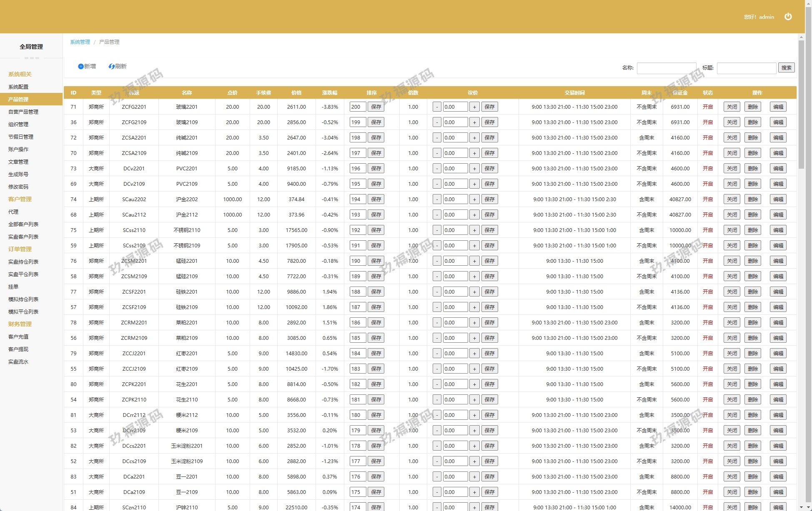Click the 名称 search input field
This screenshot has height=511, width=812.
click(666, 68)
